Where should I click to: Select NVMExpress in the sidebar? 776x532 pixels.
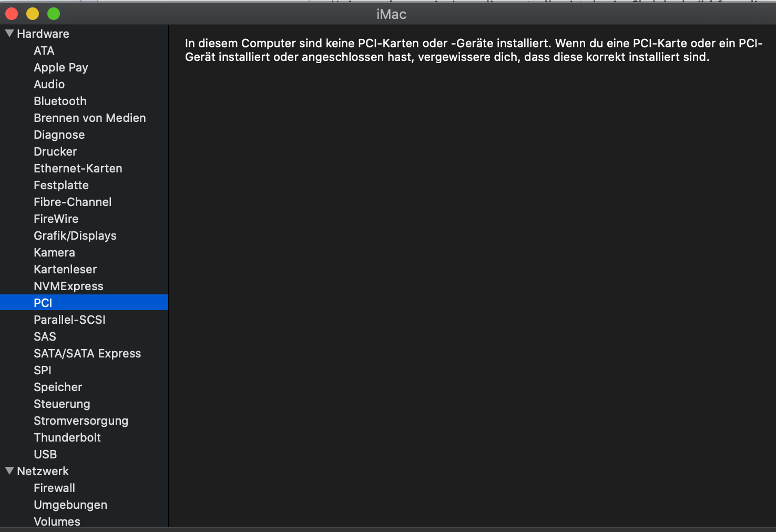68,286
